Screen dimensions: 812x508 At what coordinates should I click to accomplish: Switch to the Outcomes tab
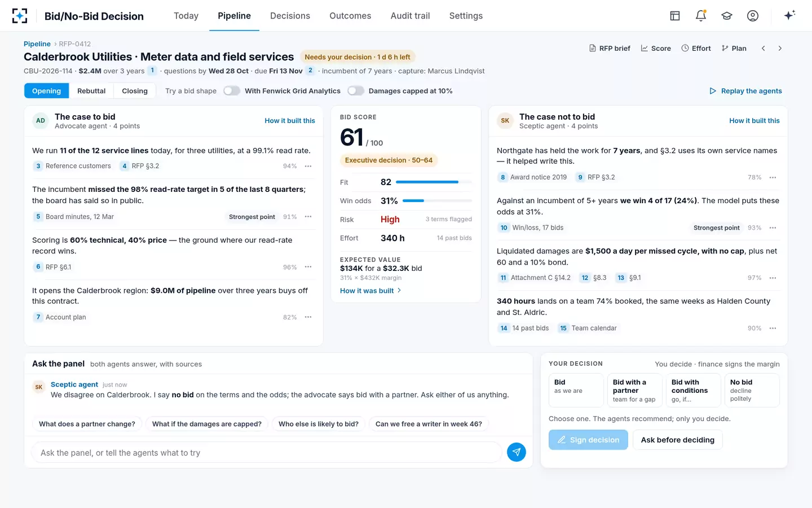[x=350, y=16]
